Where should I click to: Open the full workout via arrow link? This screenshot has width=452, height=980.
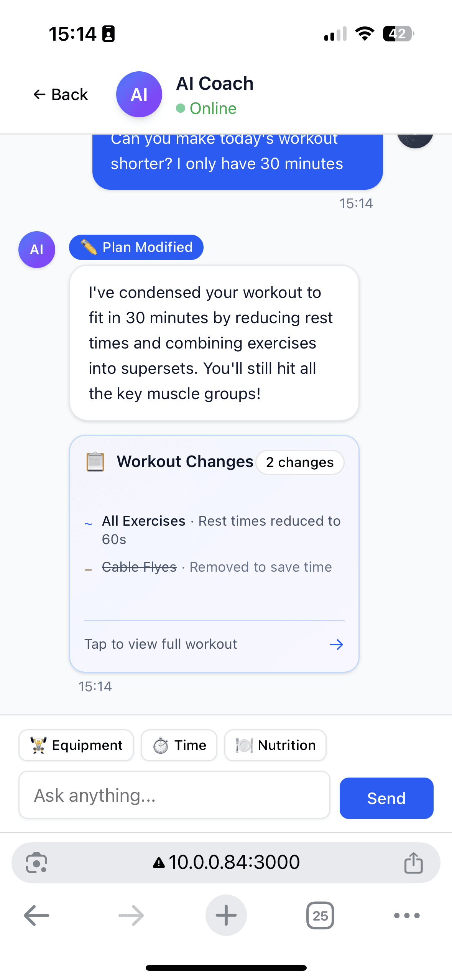(x=336, y=644)
